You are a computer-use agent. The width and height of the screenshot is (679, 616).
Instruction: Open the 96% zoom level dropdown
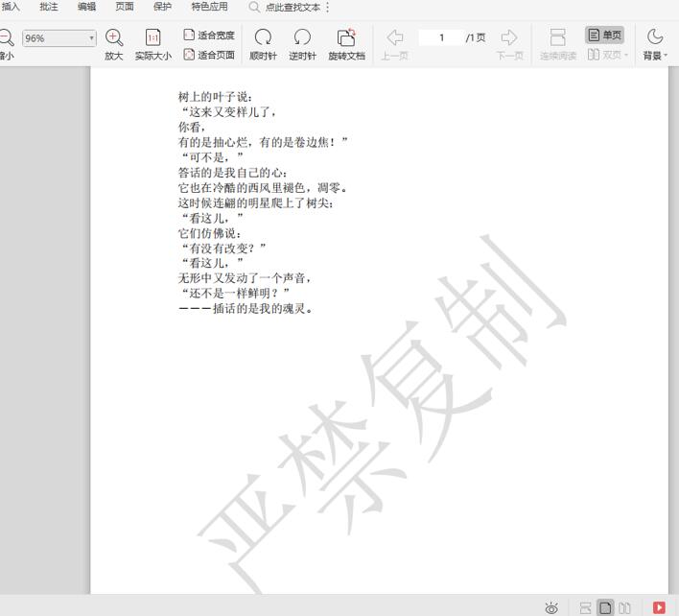tap(59, 38)
